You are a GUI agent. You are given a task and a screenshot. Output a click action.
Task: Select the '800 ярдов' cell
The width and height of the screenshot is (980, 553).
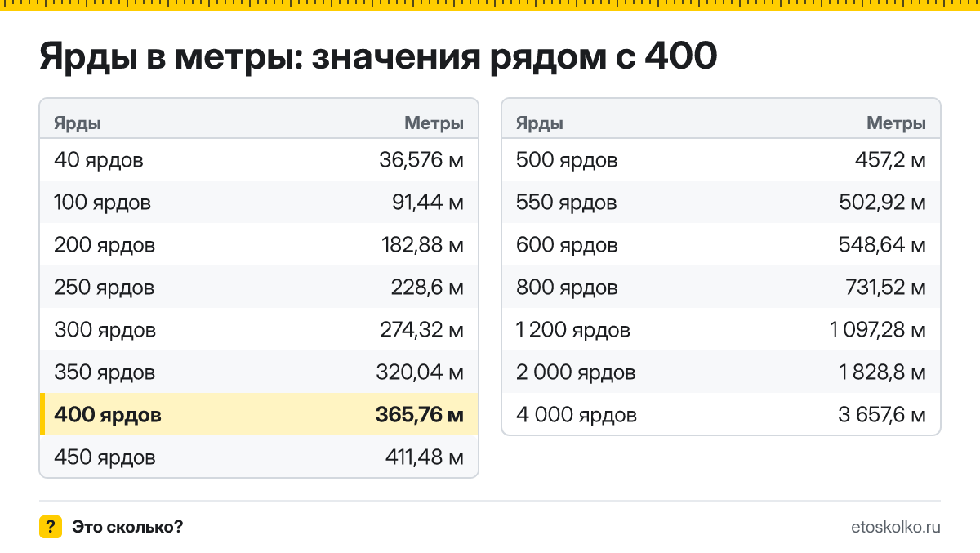(567, 288)
